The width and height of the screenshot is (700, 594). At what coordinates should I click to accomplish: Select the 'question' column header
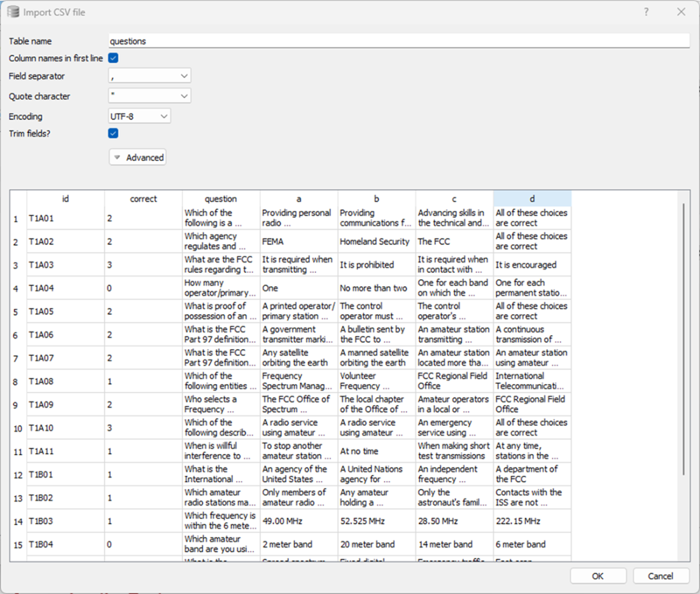221,199
